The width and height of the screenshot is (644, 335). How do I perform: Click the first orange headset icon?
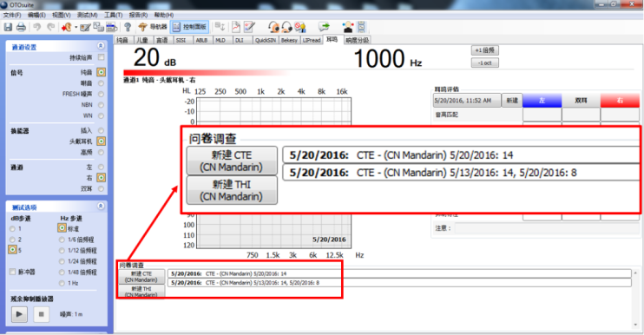click(273, 27)
